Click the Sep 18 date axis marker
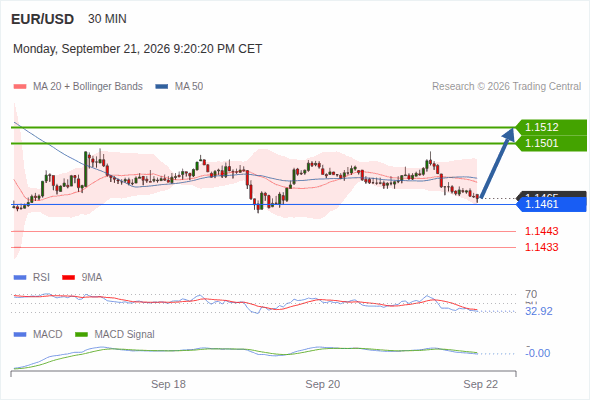Viewport: 590px width, 400px height. 168,384
